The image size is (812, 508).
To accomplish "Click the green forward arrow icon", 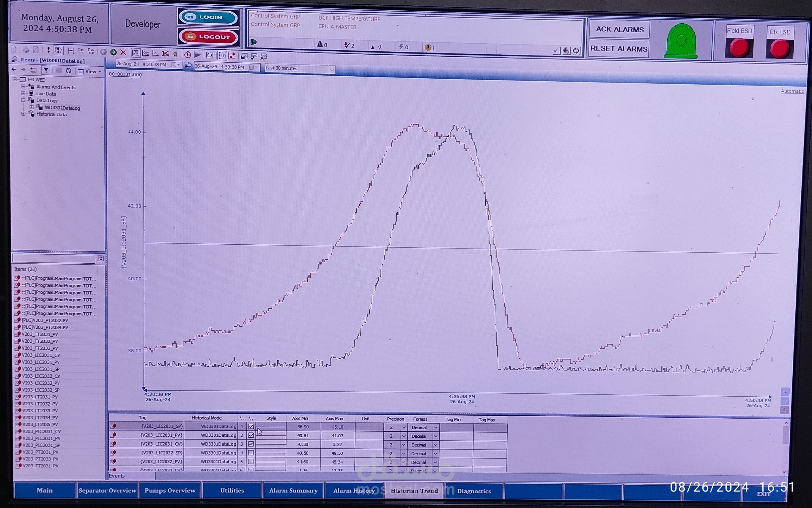I will click(113, 52).
